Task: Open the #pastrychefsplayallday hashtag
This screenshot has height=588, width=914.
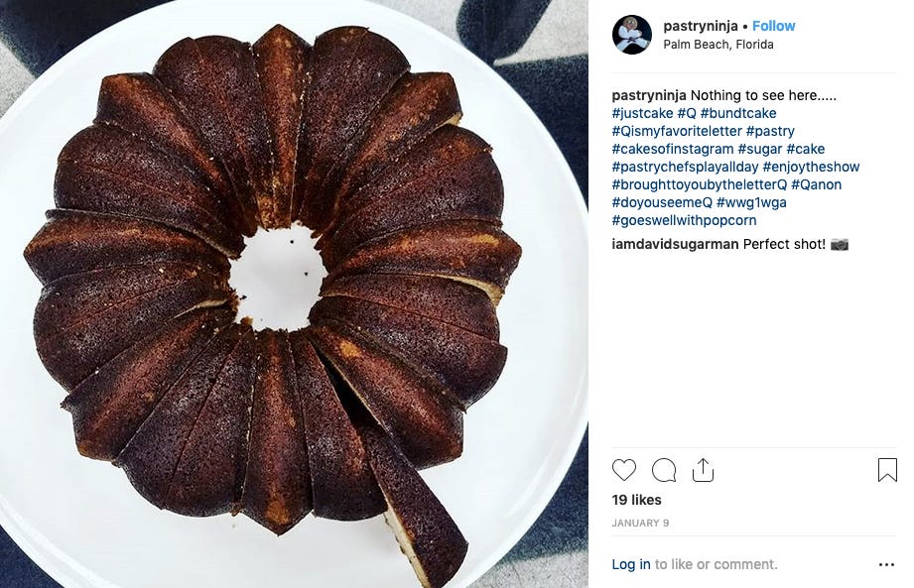Action: (685, 168)
